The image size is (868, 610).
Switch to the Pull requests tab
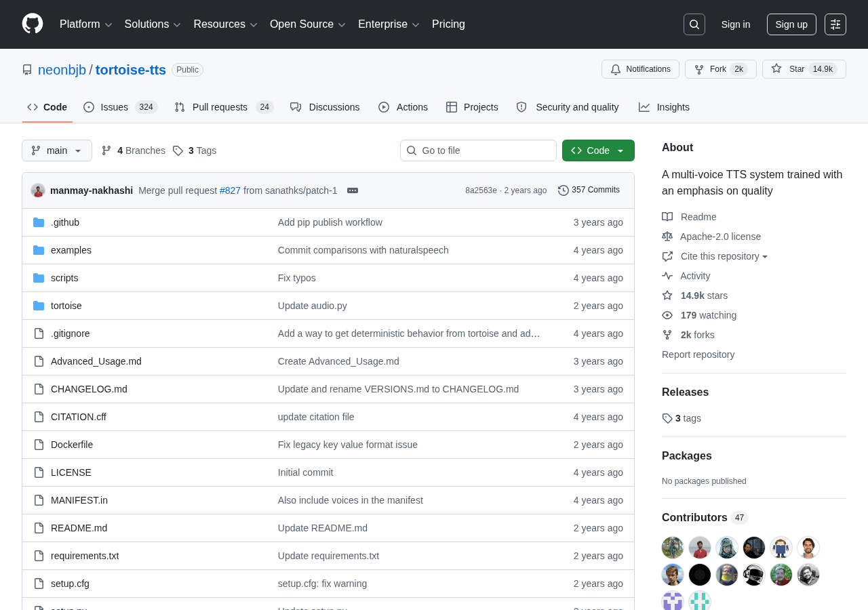tap(224, 107)
